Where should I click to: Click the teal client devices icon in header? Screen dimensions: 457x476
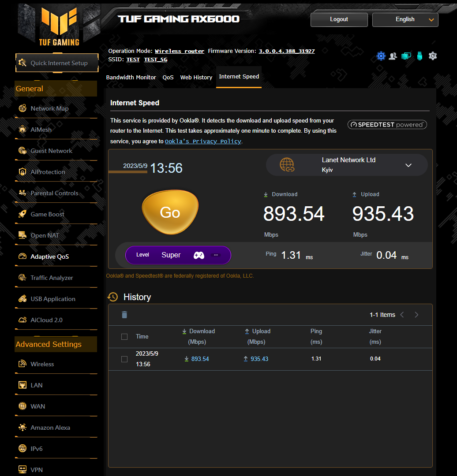pos(406,56)
